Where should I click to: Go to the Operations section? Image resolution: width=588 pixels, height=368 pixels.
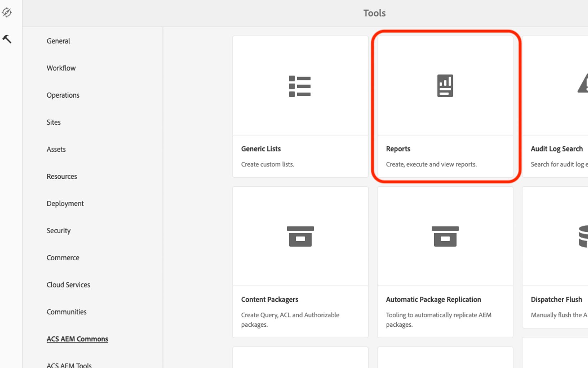tap(63, 95)
